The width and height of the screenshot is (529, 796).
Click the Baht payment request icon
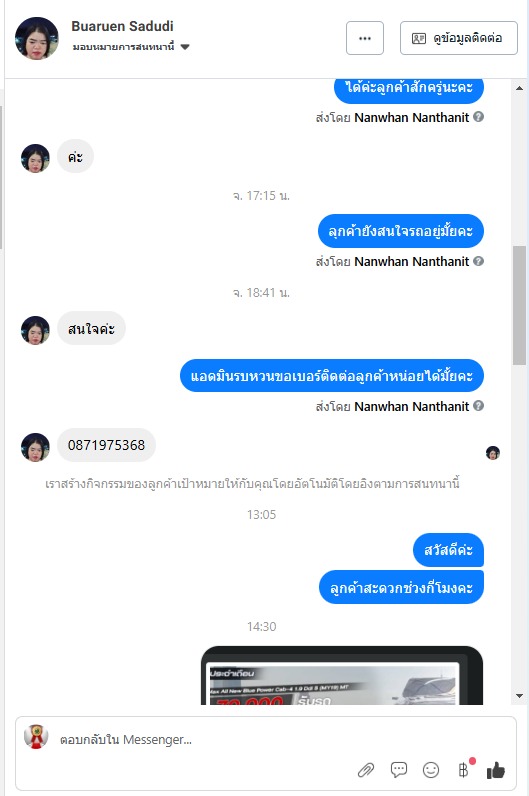click(x=464, y=770)
